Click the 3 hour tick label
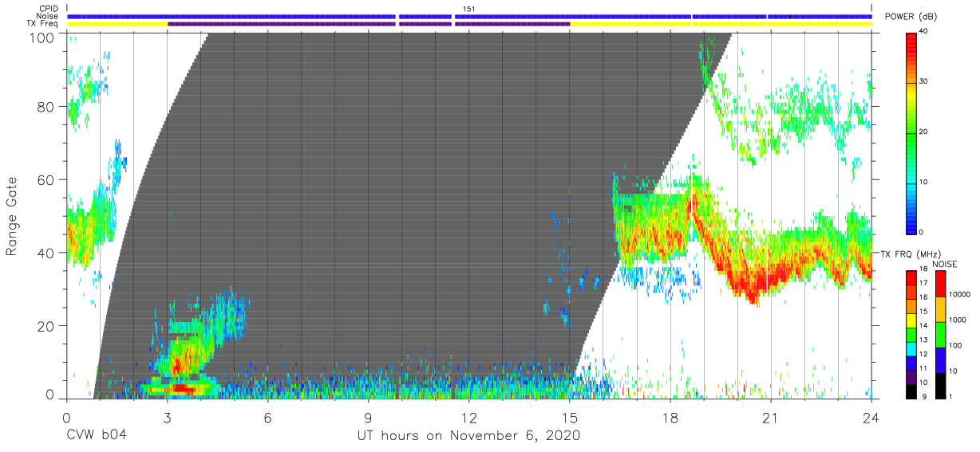Viewport: 980px width, 452px height. (167, 418)
